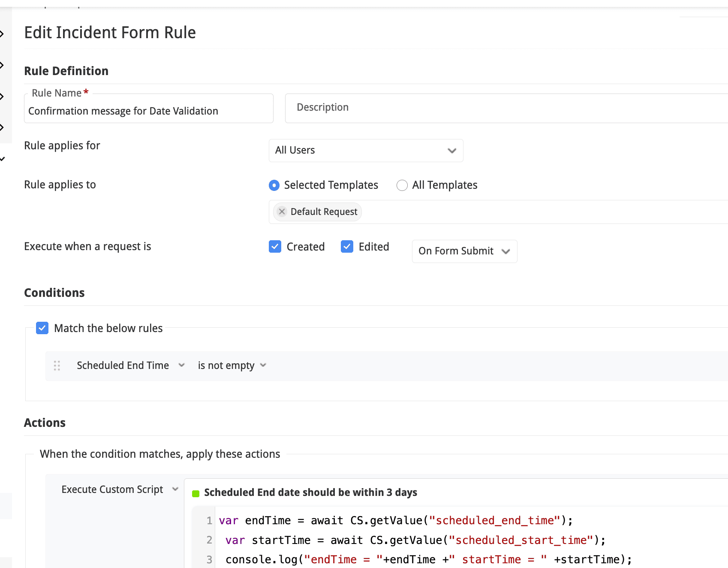Click the script title 'Scheduled End date' text
This screenshot has width=728, height=568.
click(310, 492)
